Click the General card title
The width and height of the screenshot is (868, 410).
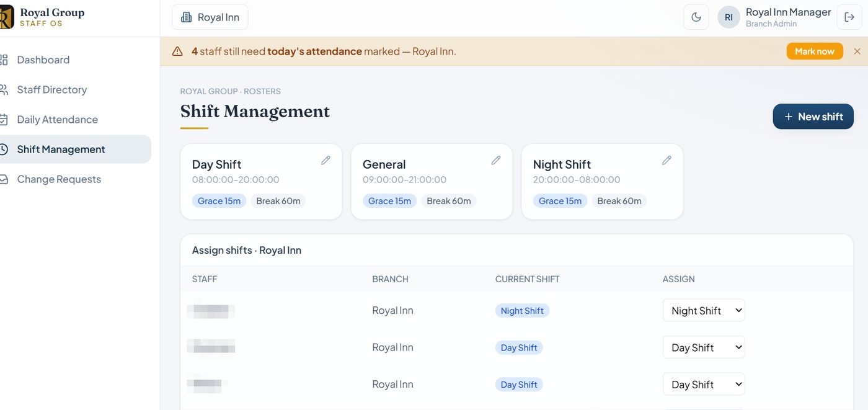(x=384, y=164)
